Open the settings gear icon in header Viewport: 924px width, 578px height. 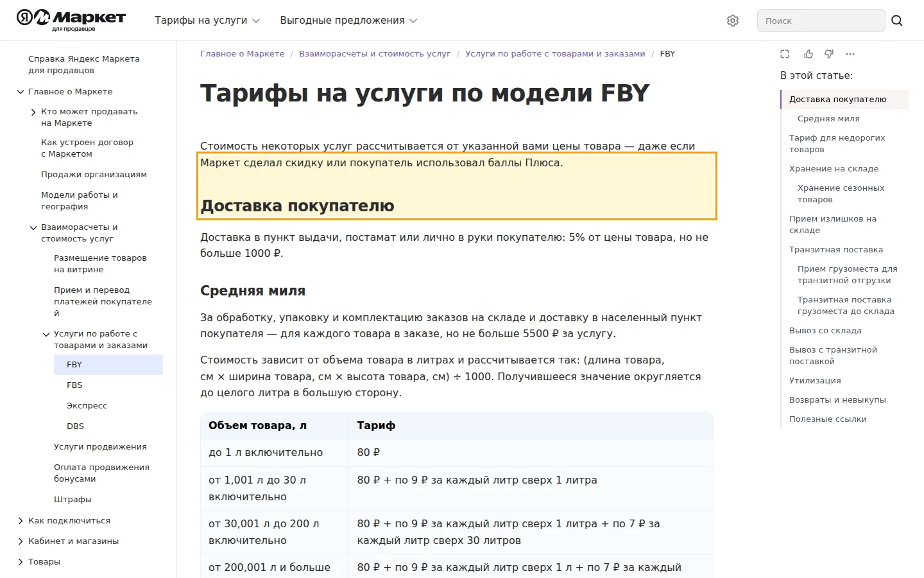733,21
